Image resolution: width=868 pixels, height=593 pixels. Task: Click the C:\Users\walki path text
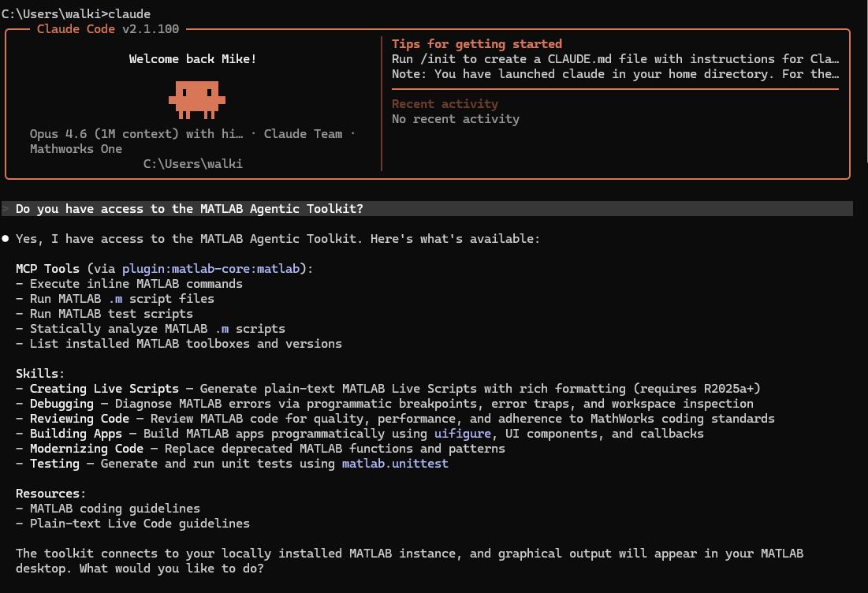[x=192, y=163]
